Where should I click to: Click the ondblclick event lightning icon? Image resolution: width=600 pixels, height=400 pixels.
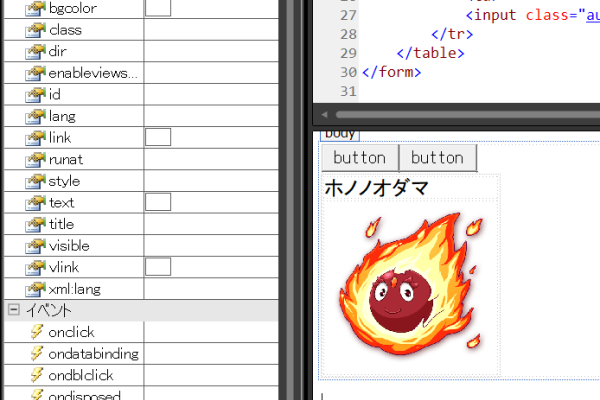coord(37,375)
